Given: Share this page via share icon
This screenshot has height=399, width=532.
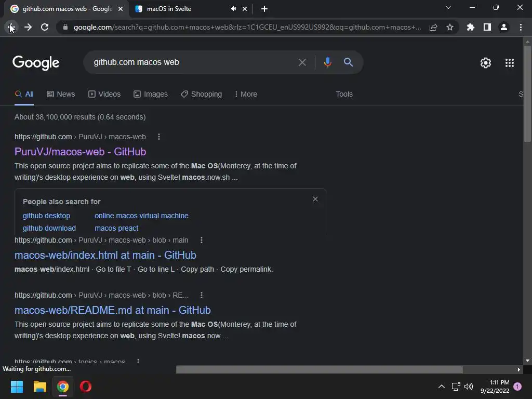Looking at the screenshot, I should [433, 27].
